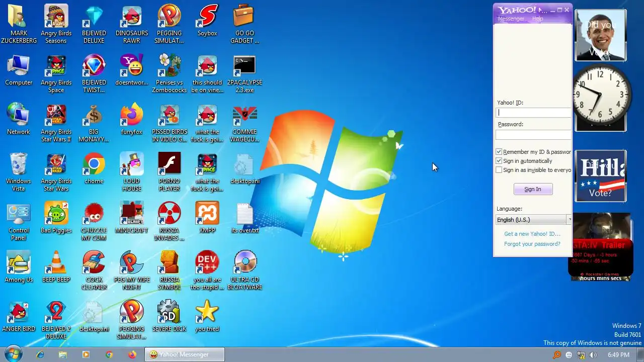Launch Angry Birds Seasons shortcut
This screenshot has height=362, width=644.
click(56, 24)
